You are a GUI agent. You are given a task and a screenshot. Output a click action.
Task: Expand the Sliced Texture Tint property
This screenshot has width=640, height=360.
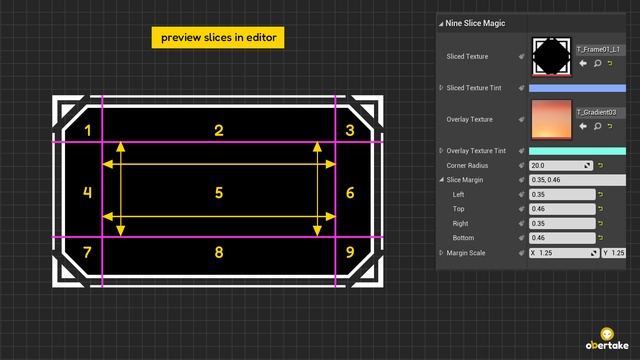pyautogui.click(x=441, y=88)
